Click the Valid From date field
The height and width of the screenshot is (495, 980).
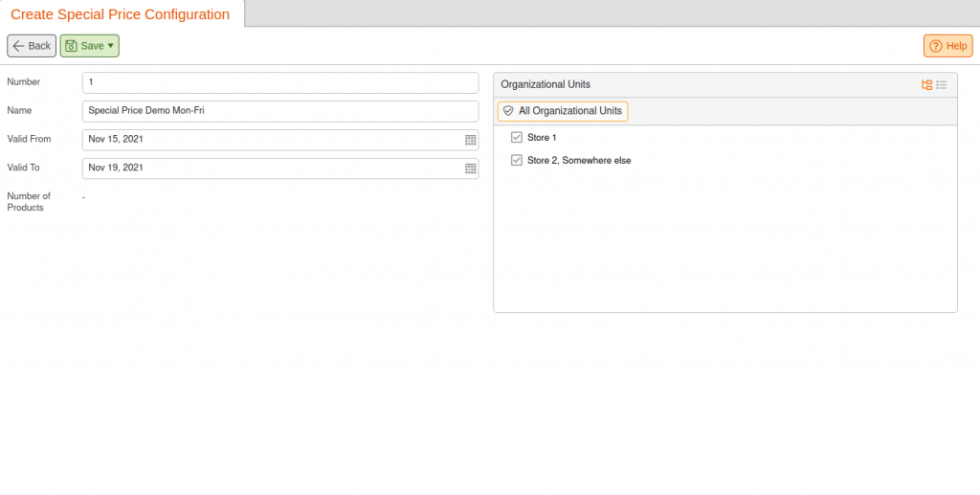pos(280,140)
